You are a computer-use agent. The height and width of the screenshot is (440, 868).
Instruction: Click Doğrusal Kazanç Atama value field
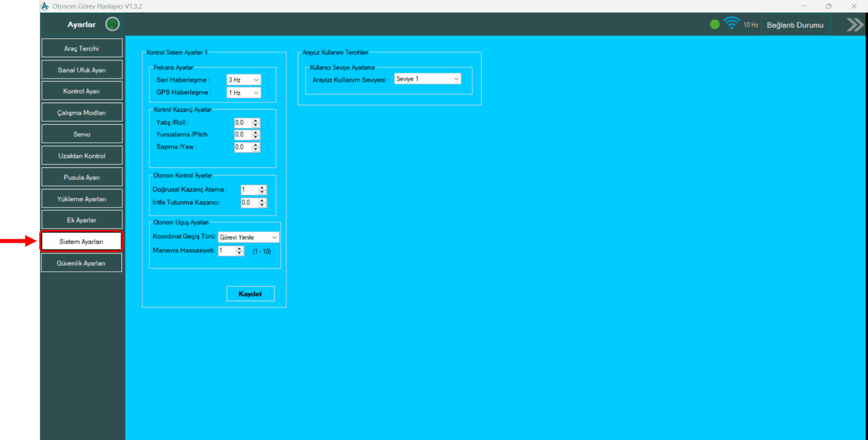click(x=249, y=190)
